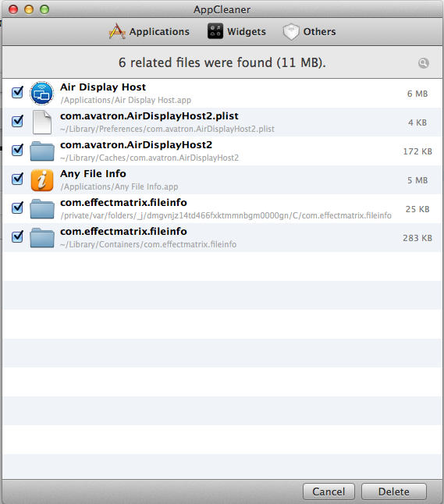The width and height of the screenshot is (444, 504).
Task: Click the Applications pencil-and-ruler icon
Action: 117,31
